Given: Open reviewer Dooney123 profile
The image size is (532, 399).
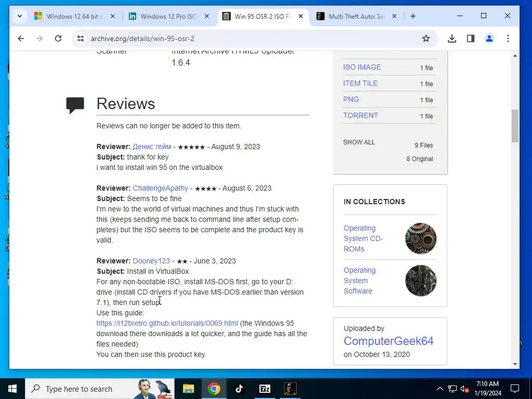Looking at the screenshot, I should coord(151,261).
